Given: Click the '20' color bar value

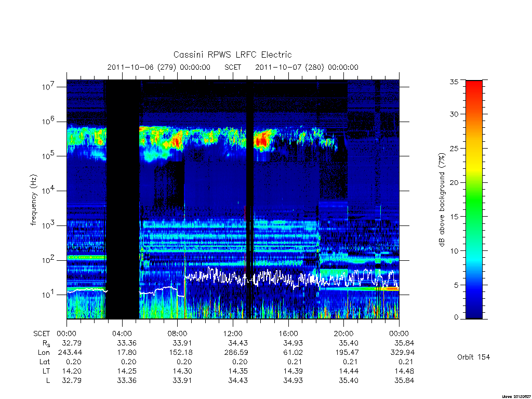Looking at the screenshot, I should coord(454,182).
